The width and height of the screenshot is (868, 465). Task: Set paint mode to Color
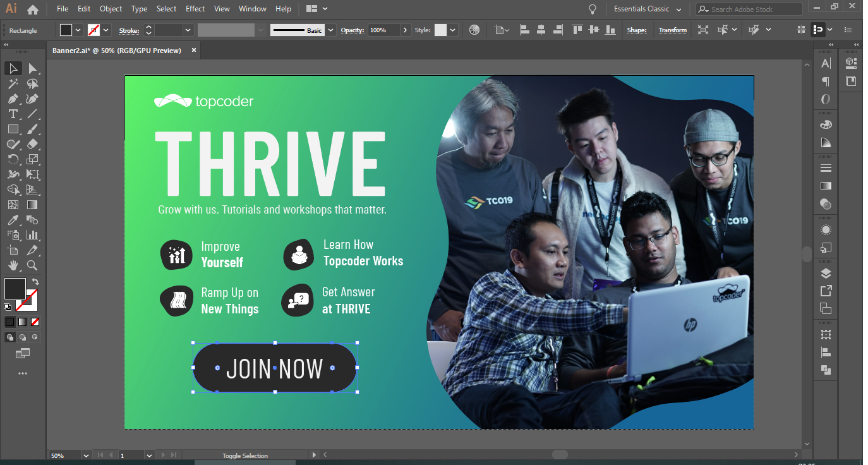[x=9, y=322]
